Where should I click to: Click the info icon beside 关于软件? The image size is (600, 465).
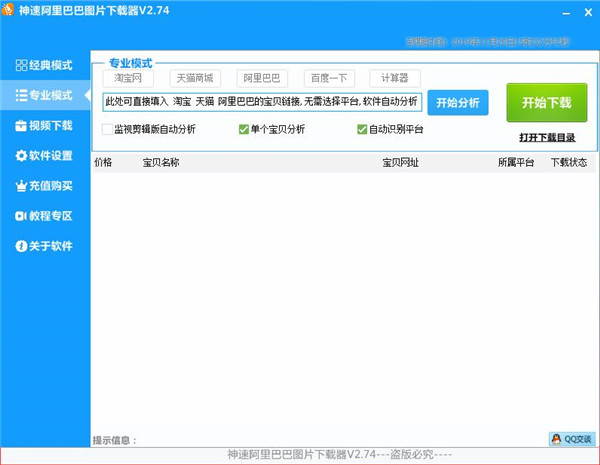pos(21,246)
